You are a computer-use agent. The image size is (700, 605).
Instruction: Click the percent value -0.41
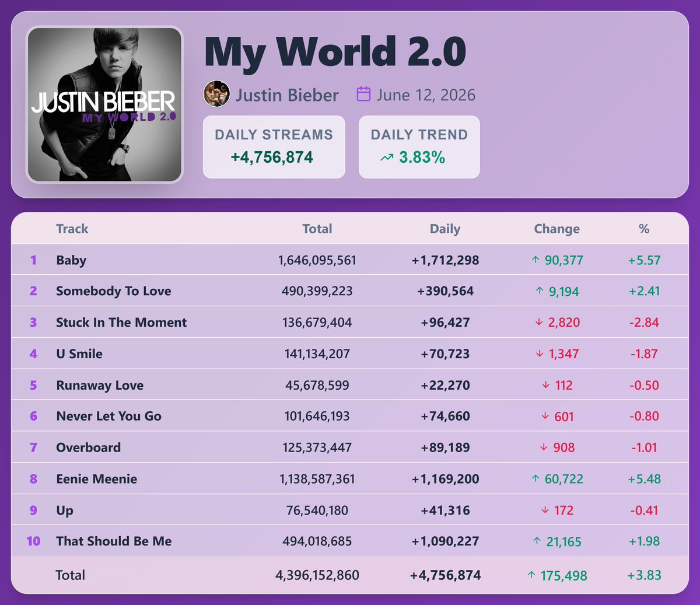(644, 510)
